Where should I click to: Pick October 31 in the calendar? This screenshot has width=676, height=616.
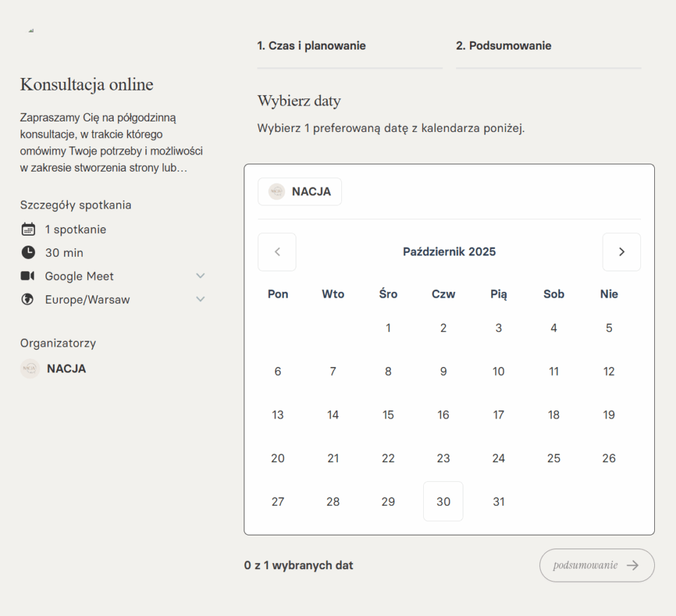tap(498, 501)
